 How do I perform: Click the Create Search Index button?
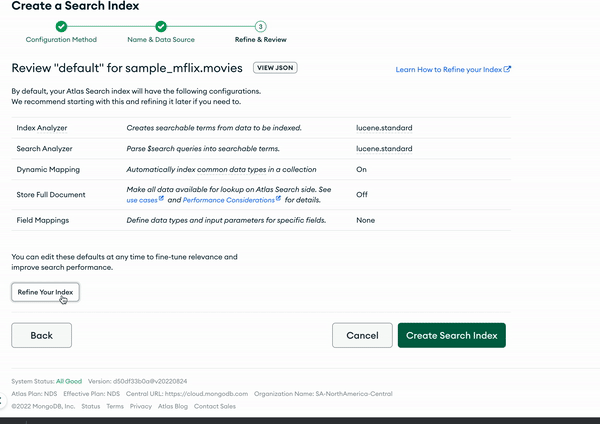tap(451, 336)
